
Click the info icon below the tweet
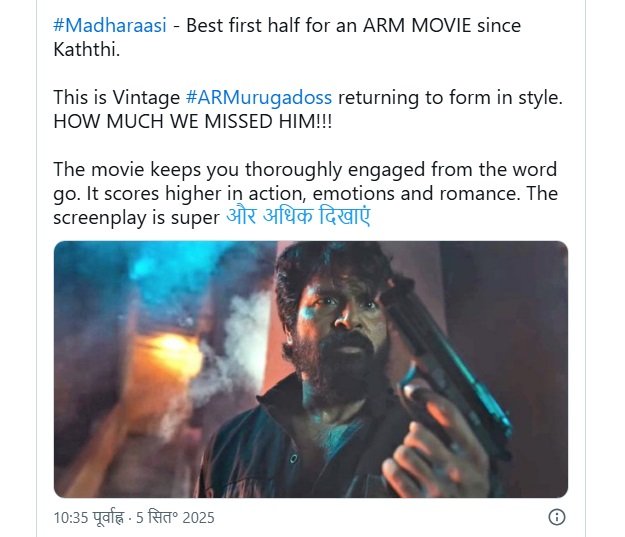pyautogui.click(x=557, y=517)
